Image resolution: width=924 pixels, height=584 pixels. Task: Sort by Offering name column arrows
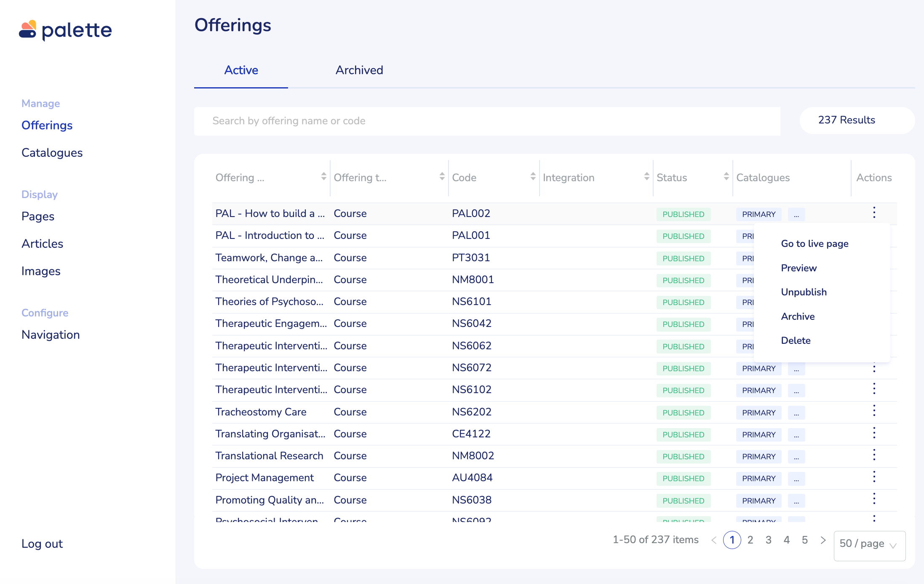[323, 177]
